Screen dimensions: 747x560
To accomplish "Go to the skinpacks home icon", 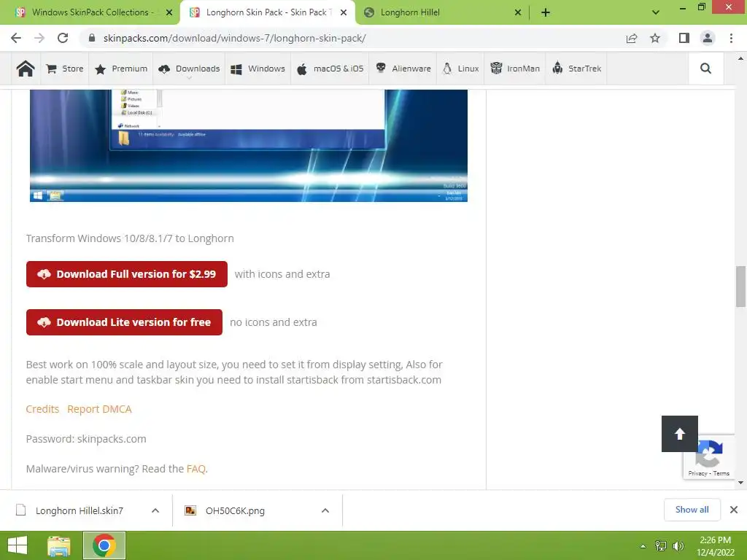I will pyautogui.click(x=26, y=69).
